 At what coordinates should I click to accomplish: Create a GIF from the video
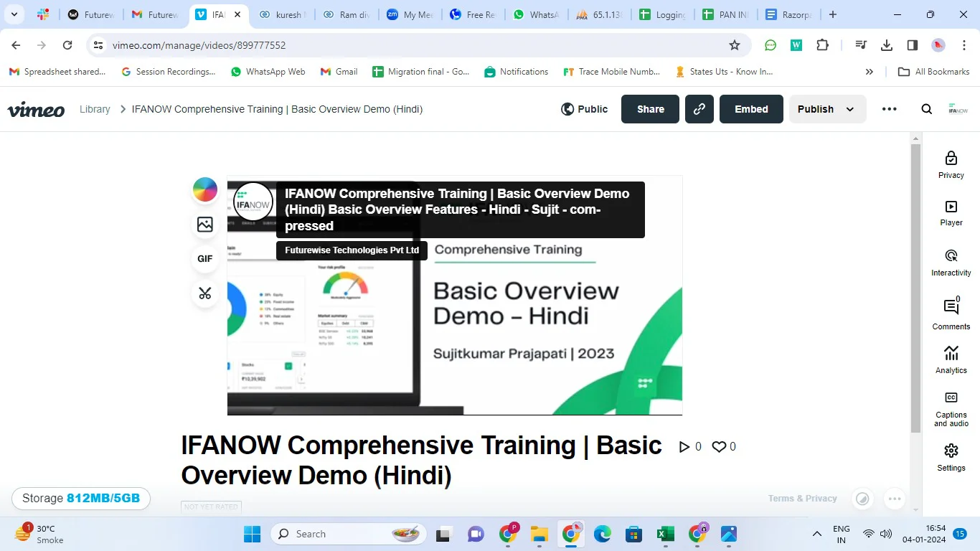(x=205, y=258)
